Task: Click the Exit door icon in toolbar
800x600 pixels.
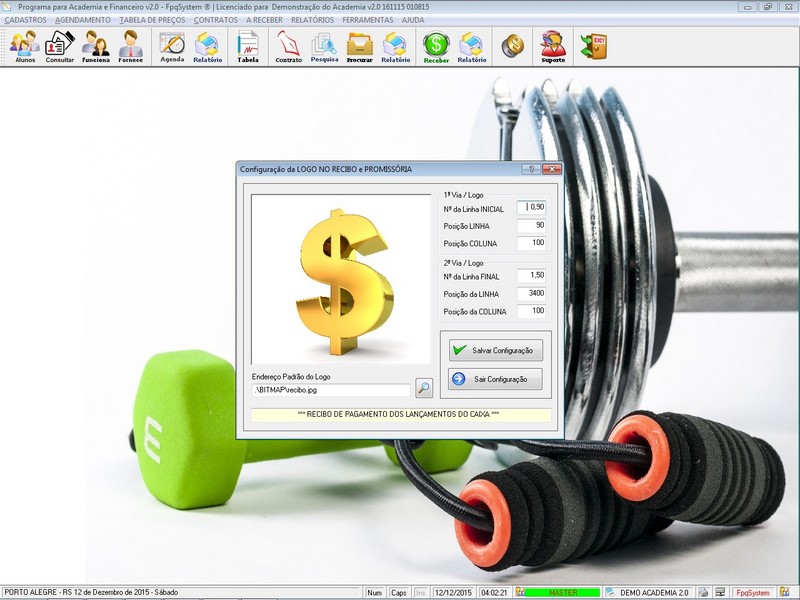Action: coord(594,46)
